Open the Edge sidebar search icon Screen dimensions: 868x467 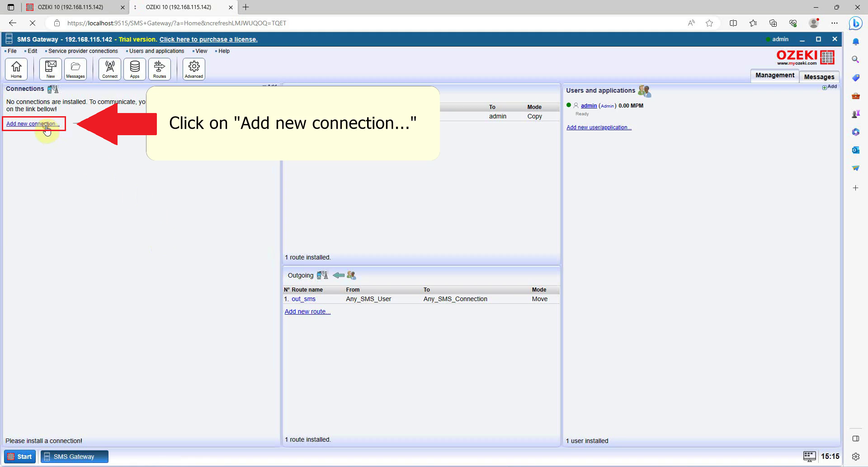click(x=855, y=59)
